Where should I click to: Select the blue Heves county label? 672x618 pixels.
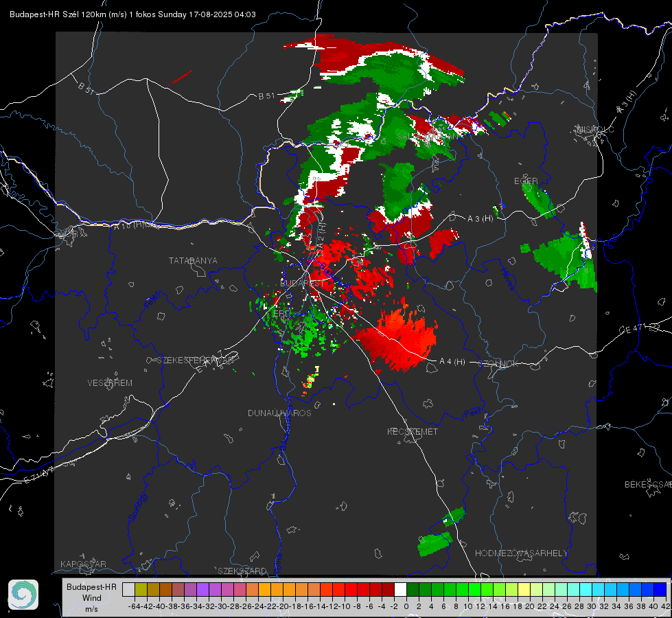(507, 279)
